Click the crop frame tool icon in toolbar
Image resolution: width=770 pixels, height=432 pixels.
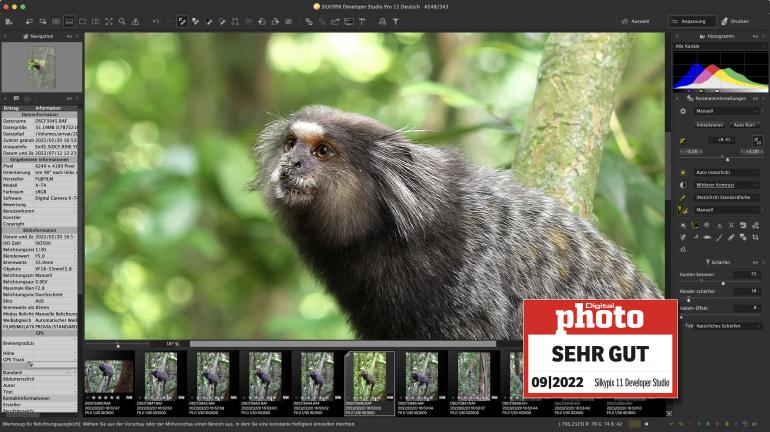point(235,22)
